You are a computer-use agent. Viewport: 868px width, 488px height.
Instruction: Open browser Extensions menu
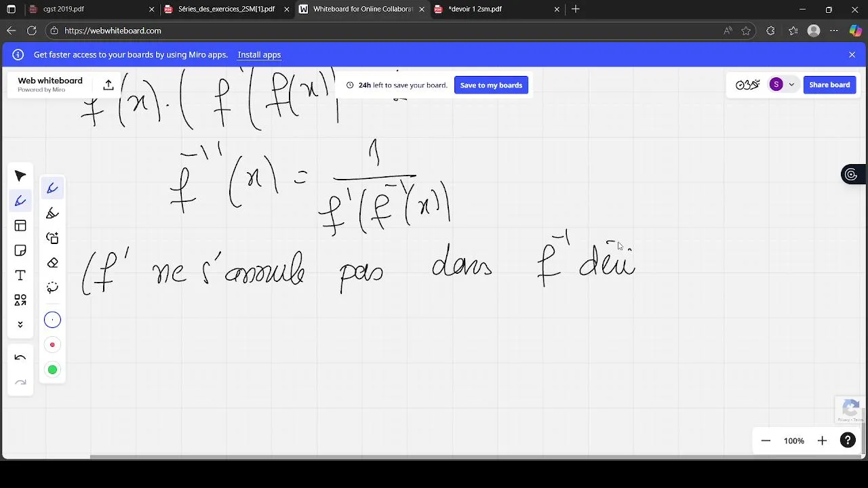click(x=770, y=30)
